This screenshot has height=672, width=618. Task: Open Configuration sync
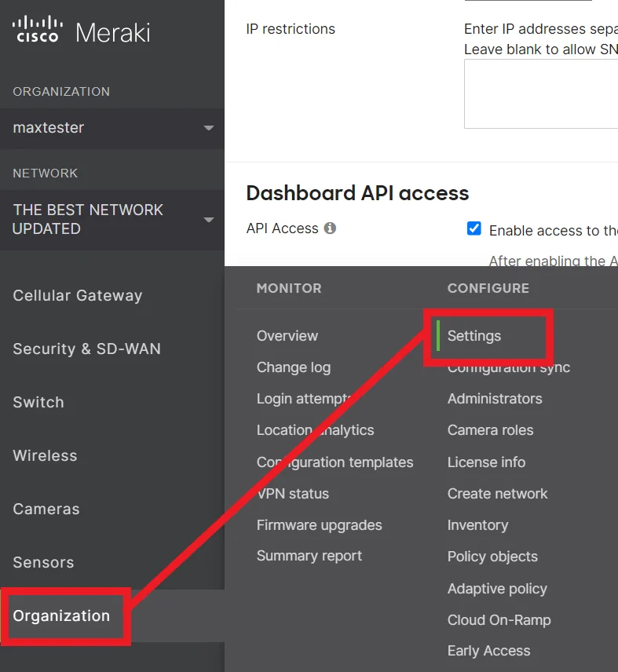coord(509,368)
